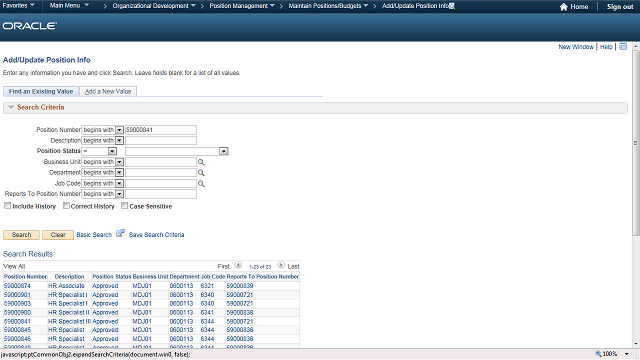Collapse the Search Criteria section
The height and width of the screenshot is (360, 640).
[11, 107]
